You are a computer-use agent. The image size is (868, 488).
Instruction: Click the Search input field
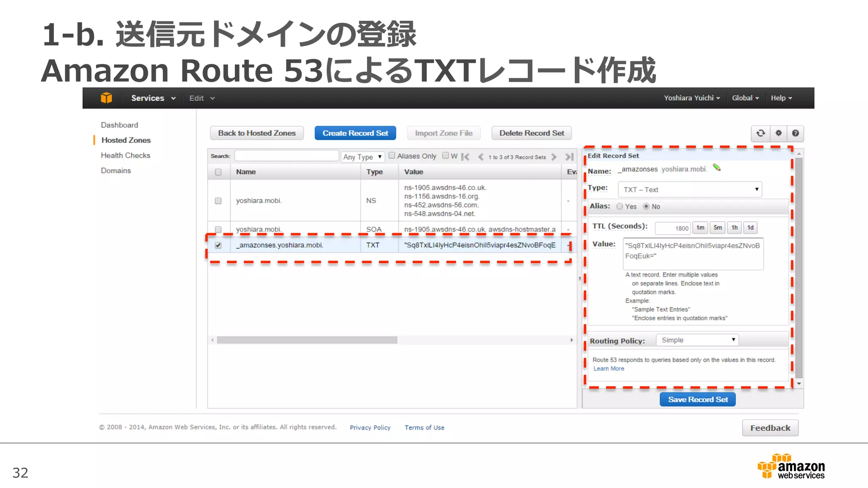287,156
